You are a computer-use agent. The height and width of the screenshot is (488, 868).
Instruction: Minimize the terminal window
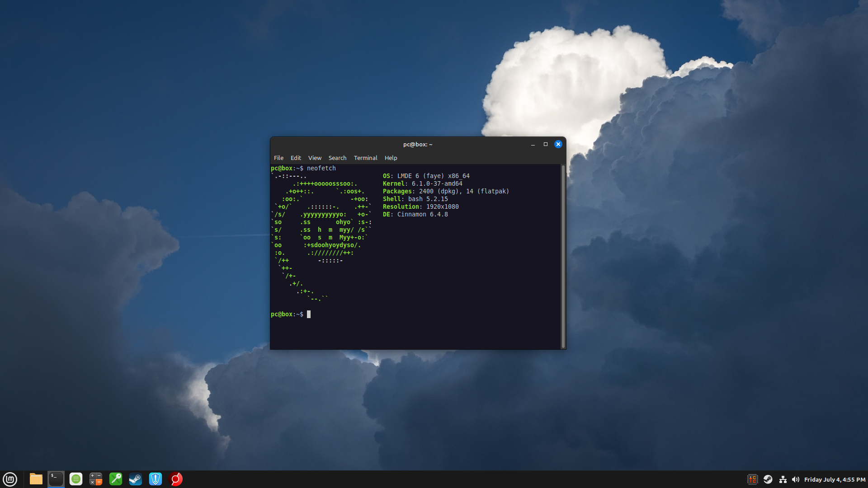click(x=533, y=144)
